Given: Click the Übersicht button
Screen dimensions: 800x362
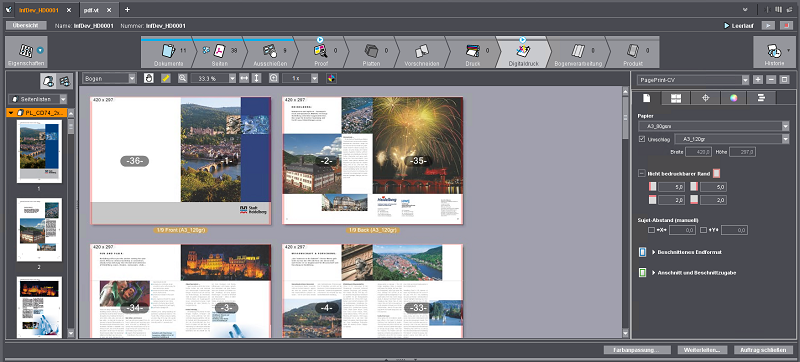Looking at the screenshot, I should coord(26,25).
